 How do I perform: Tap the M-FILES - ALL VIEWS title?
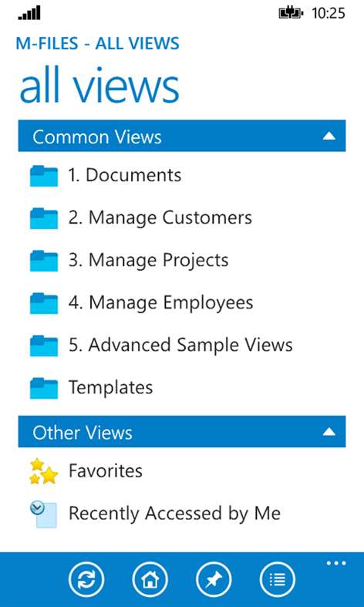pos(98,43)
